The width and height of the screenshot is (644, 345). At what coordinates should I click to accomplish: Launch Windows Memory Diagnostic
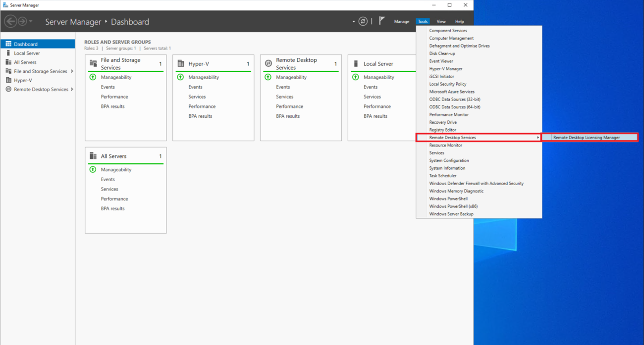coord(479,191)
